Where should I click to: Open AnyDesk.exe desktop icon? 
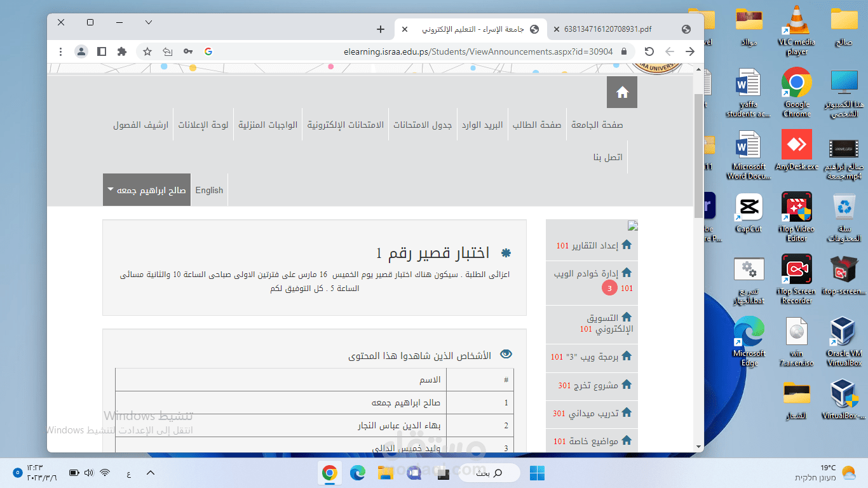tap(796, 151)
